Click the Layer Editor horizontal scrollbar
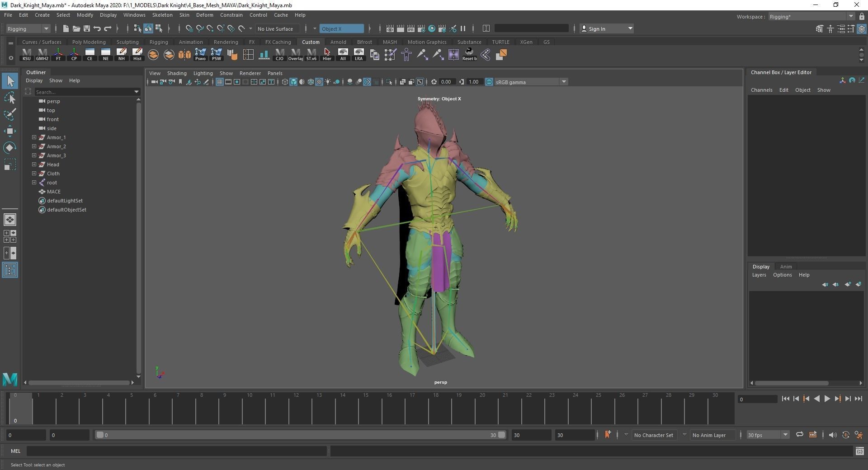The height and width of the screenshot is (470, 868). point(792,383)
